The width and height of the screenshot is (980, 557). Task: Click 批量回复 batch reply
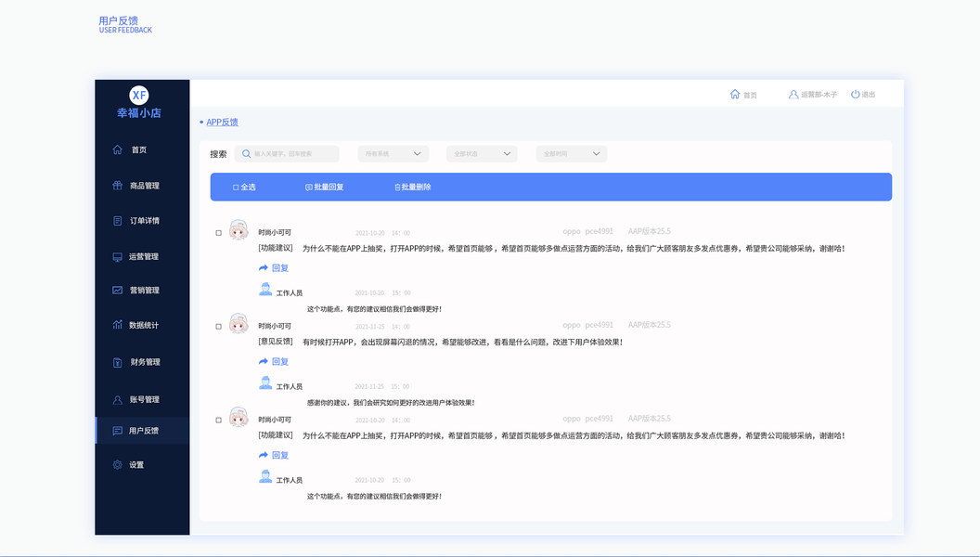(325, 187)
